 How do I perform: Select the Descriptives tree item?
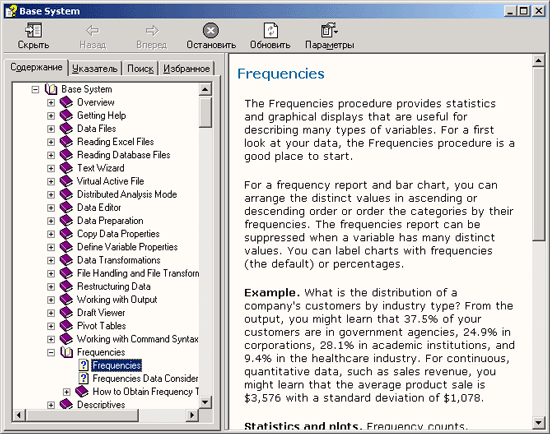pos(101,405)
